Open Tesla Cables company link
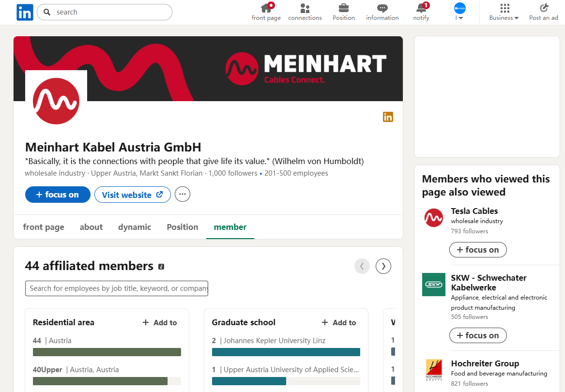This screenshot has width=565, height=392. pyautogui.click(x=474, y=211)
